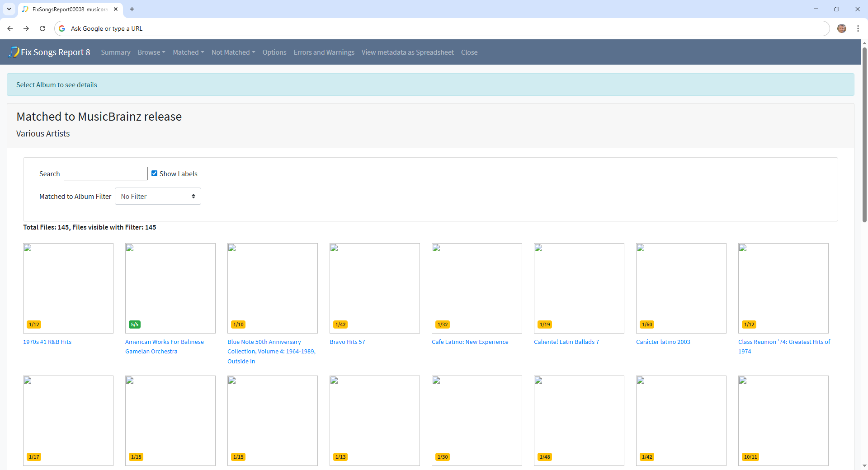Click the Fix Songs Report 8 logo icon

point(14,52)
